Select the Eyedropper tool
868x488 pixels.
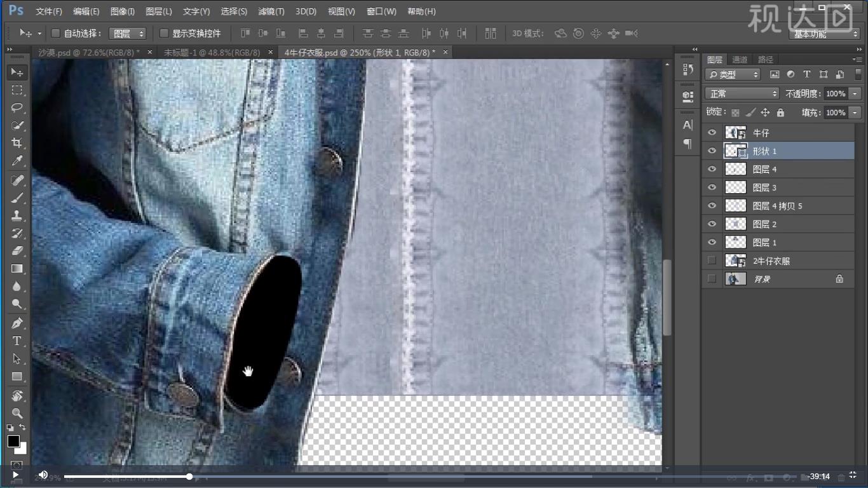point(17,161)
